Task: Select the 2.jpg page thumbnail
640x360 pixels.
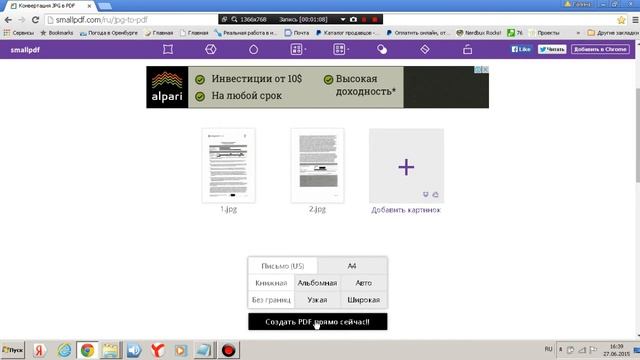Action: pos(318,166)
